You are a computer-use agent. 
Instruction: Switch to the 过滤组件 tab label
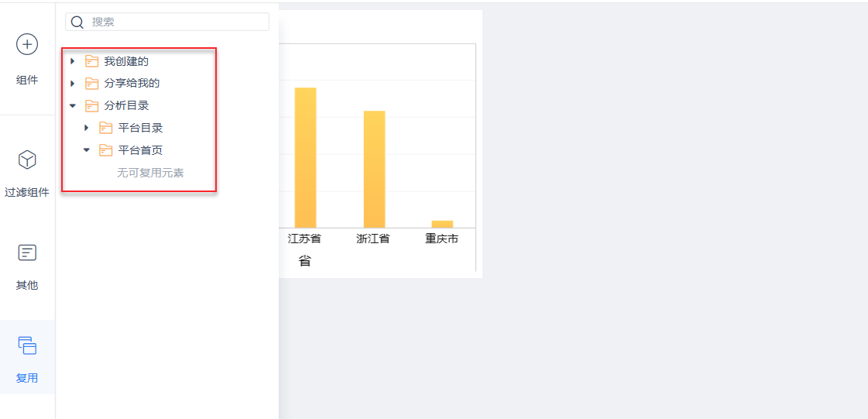(x=27, y=193)
